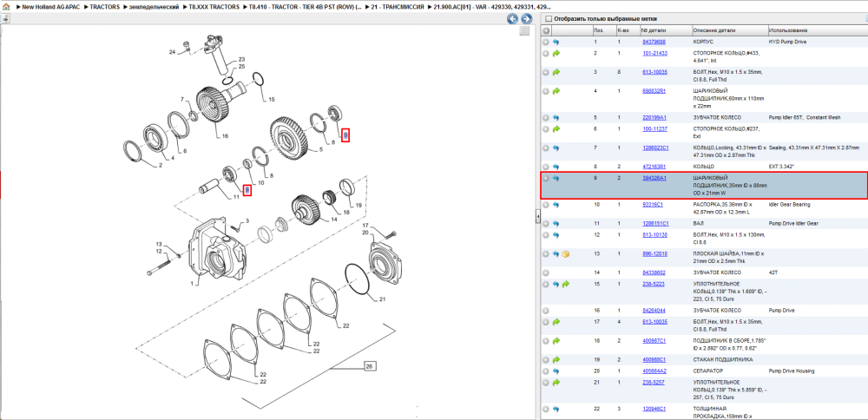The height and width of the screenshot is (420, 868).
Task: Open '21 - ТРАНСМИССИЯ' breadcrumb
Action: coord(399,6)
